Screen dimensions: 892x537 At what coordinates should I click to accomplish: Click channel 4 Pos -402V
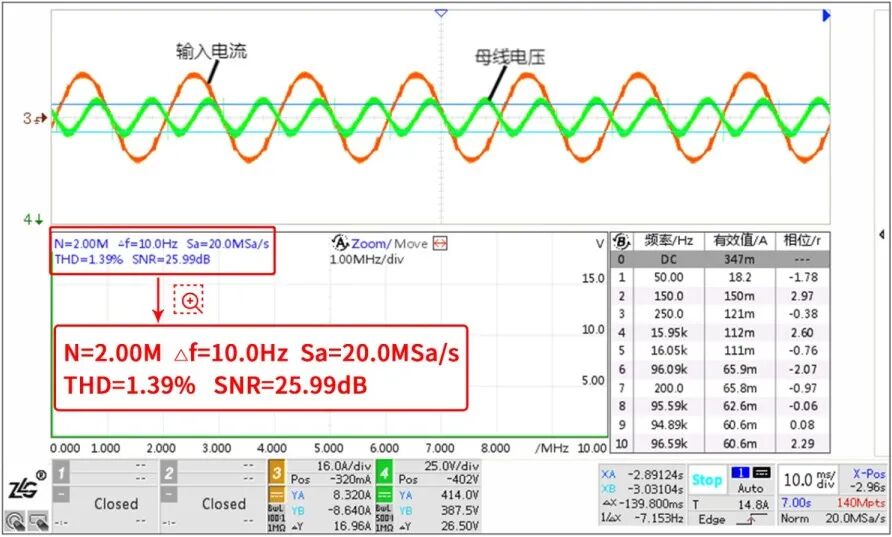439,480
